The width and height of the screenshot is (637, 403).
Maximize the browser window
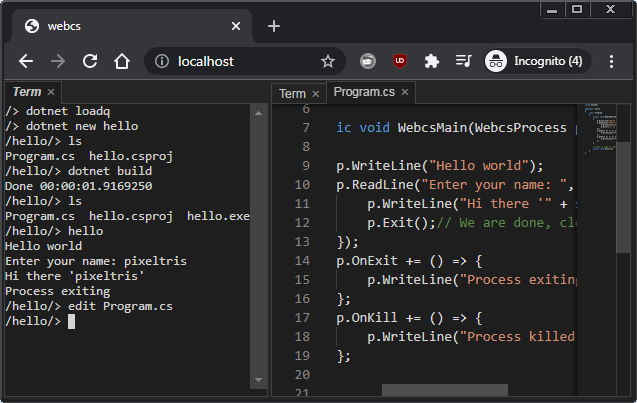(x=577, y=9)
